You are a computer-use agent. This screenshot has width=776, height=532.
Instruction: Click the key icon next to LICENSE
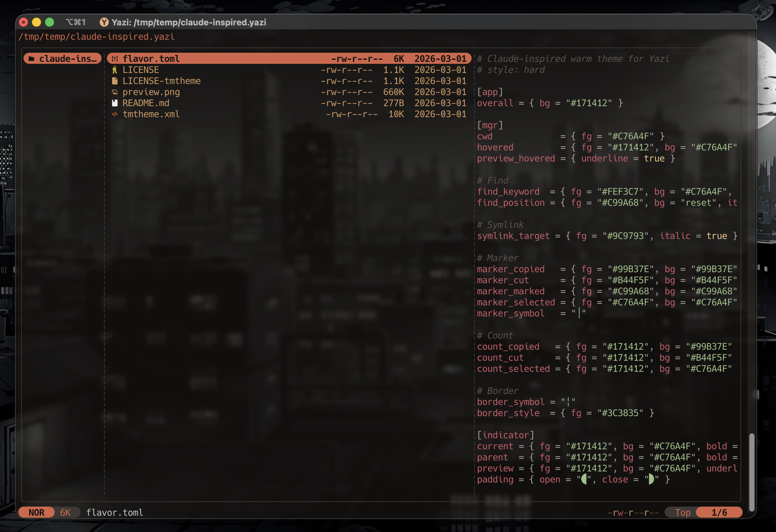(115, 70)
